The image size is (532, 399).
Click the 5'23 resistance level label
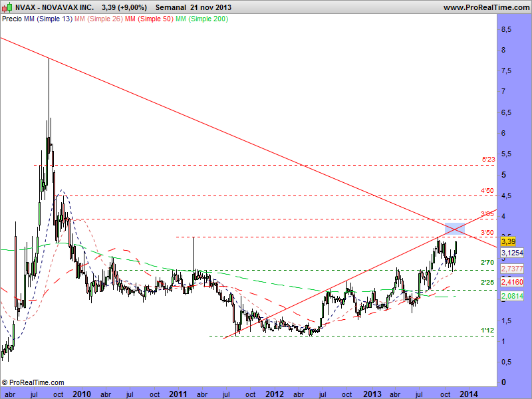pos(489,159)
